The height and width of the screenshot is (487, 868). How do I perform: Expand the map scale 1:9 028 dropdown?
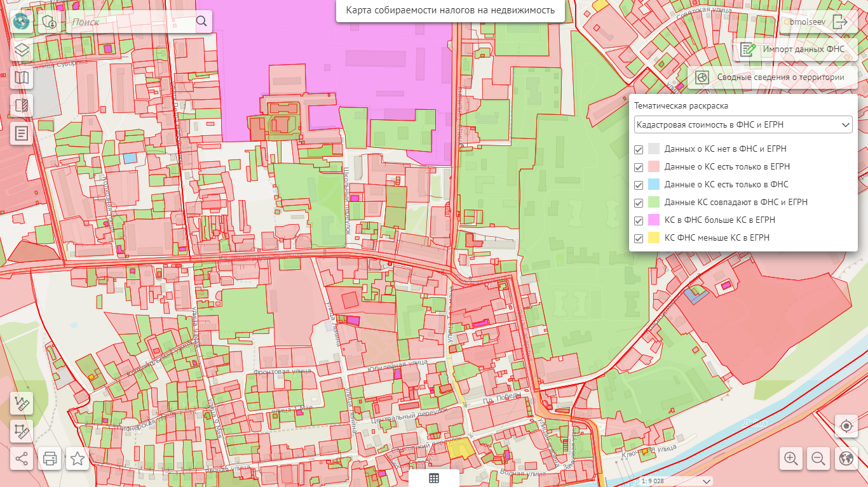coord(677,481)
